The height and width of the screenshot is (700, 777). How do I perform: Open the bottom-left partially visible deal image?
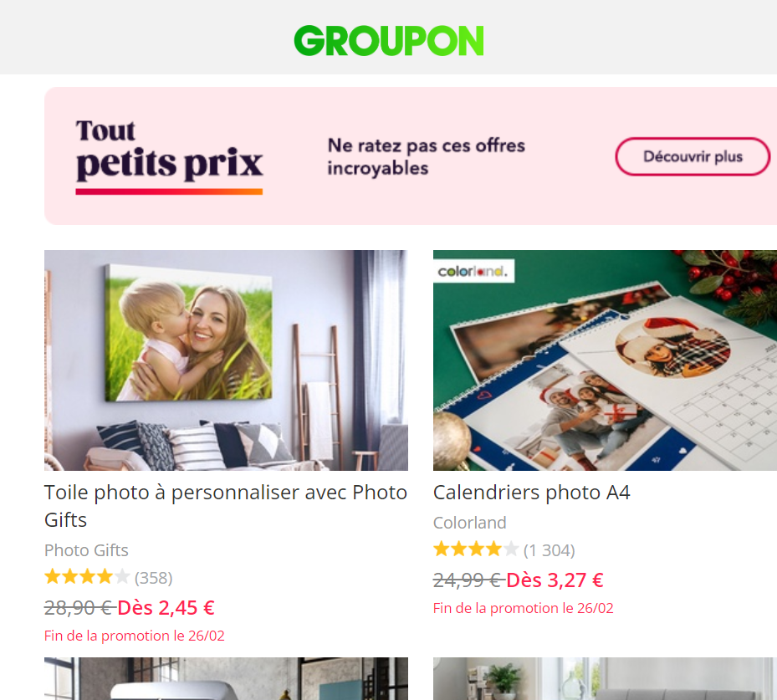pos(226,679)
